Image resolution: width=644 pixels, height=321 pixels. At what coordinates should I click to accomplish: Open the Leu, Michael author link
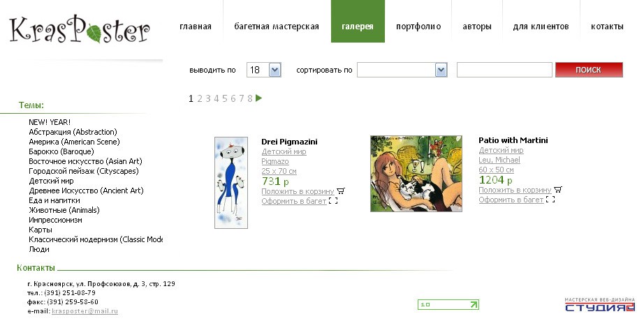[499, 160]
